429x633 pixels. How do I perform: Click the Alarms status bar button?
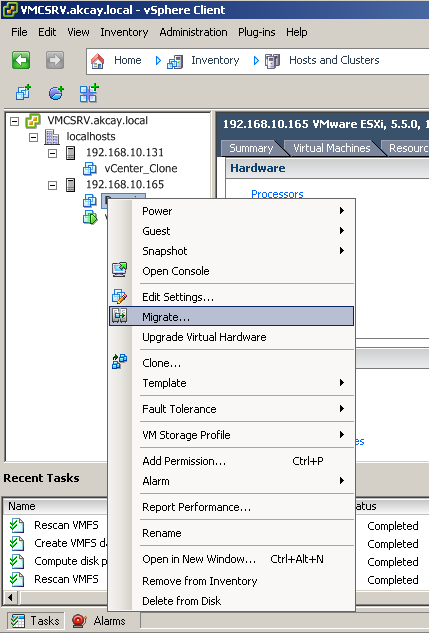point(99,620)
